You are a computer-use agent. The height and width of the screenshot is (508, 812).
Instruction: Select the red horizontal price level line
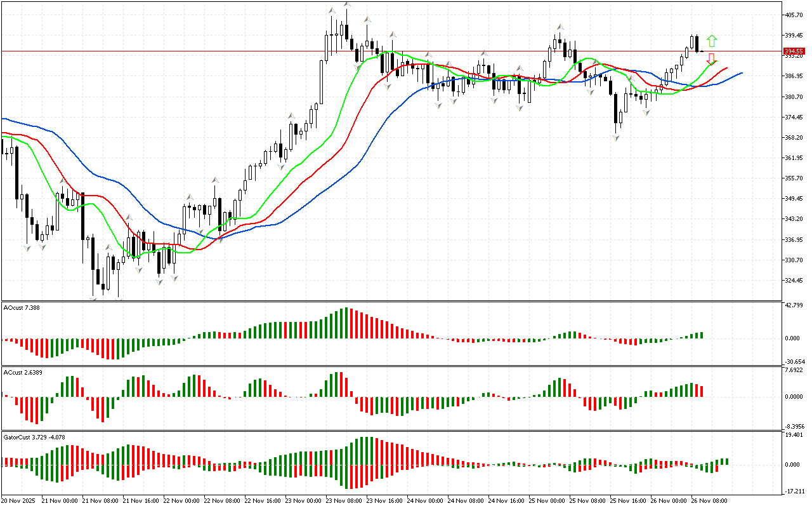tap(190, 51)
